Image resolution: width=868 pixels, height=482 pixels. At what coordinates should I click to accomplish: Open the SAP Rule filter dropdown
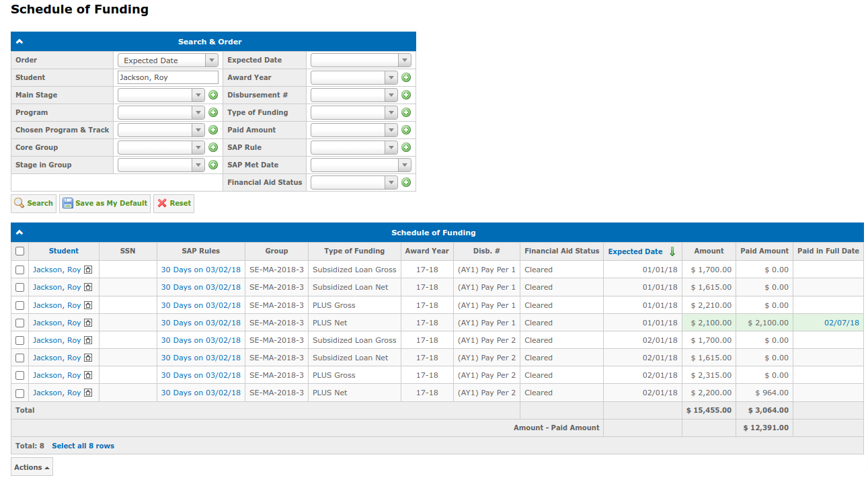354,147
